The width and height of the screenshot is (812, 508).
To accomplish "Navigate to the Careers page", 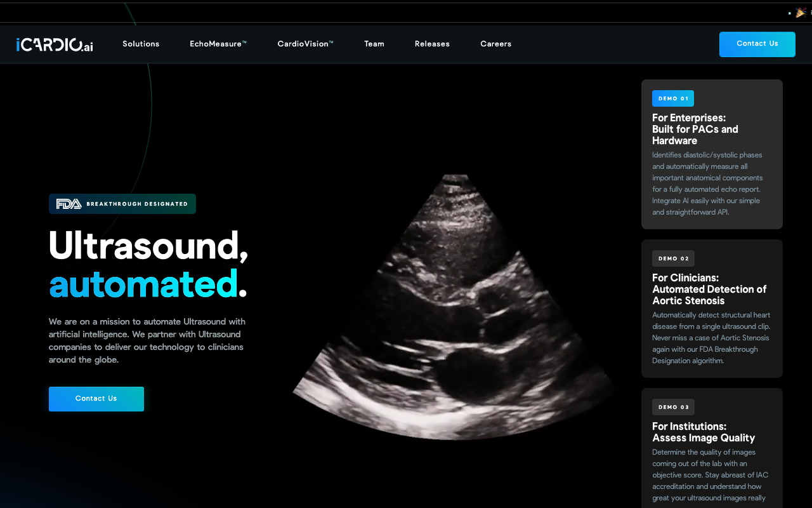I will pos(496,44).
